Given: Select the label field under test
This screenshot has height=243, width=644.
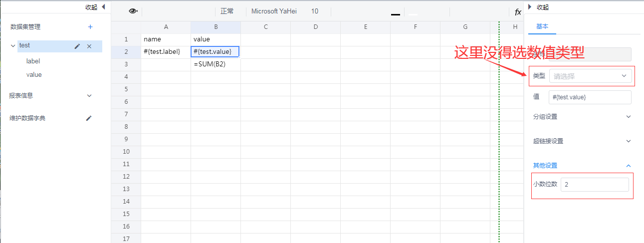Looking at the screenshot, I should (x=33, y=61).
